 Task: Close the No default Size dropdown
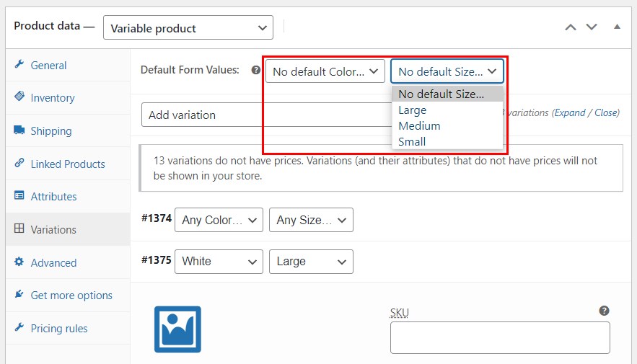(x=447, y=71)
